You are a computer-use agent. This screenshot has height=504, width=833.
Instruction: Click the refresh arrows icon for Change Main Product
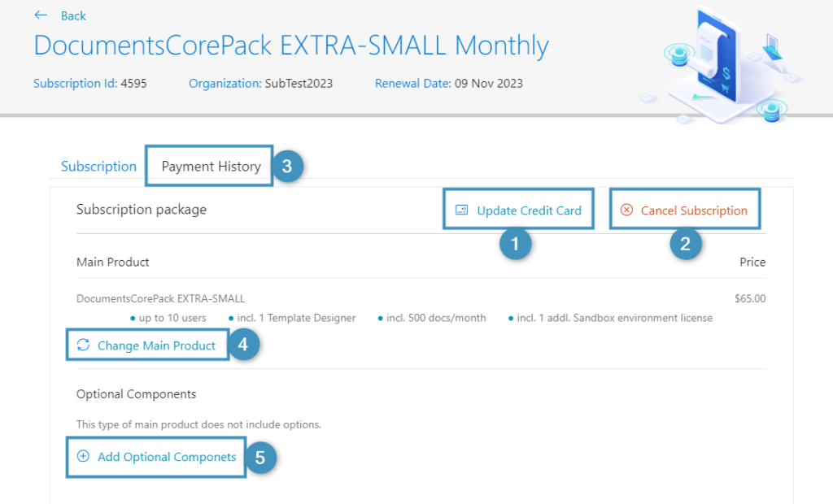84,345
